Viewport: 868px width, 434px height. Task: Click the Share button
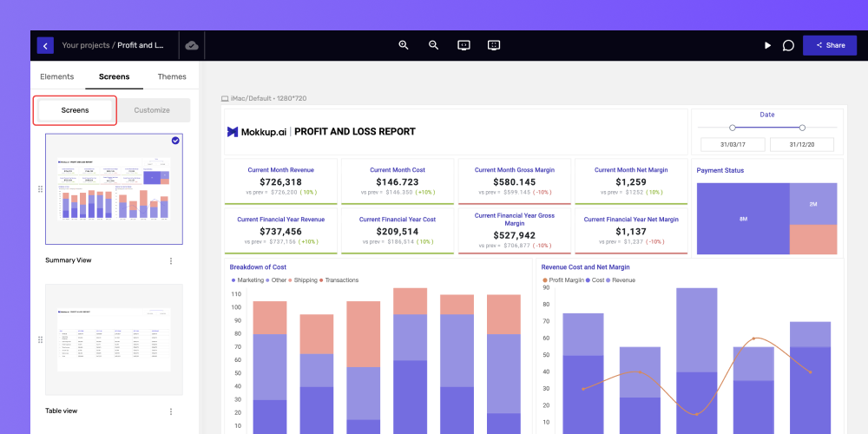[x=830, y=45]
